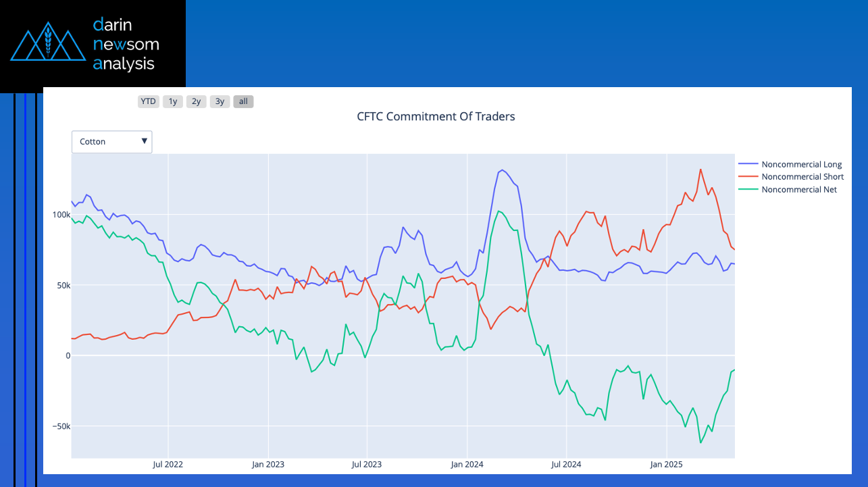This screenshot has height=487, width=868.
Task: Choose the 3y range selector
Action: click(x=220, y=101)
